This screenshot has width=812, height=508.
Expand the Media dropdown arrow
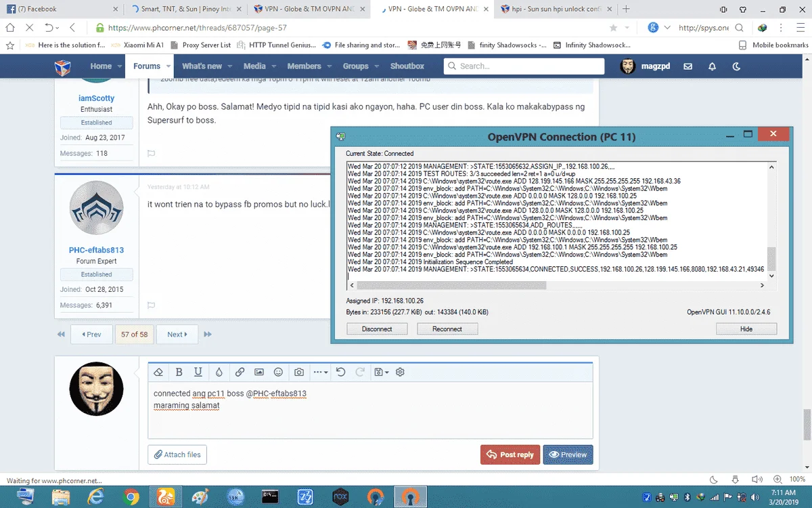tap(273, 67)
